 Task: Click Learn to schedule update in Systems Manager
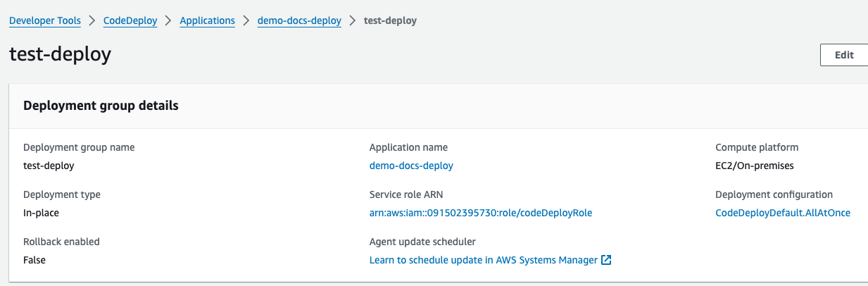coord(484,260)
